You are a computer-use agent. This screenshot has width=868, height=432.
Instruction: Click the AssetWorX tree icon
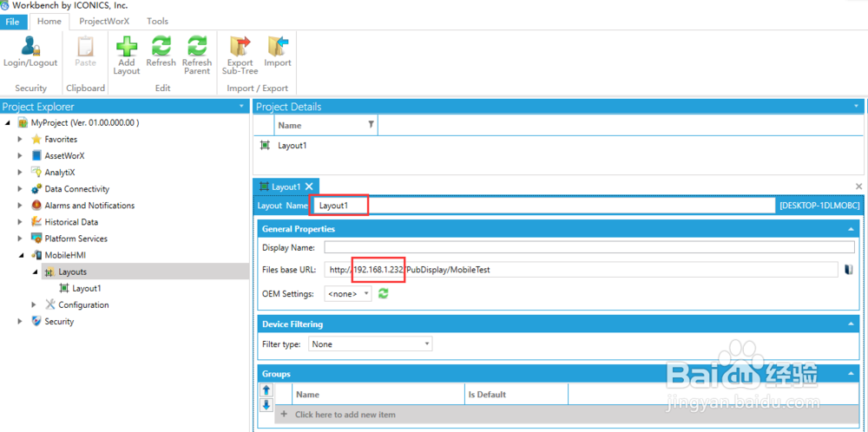click(36, 156)
